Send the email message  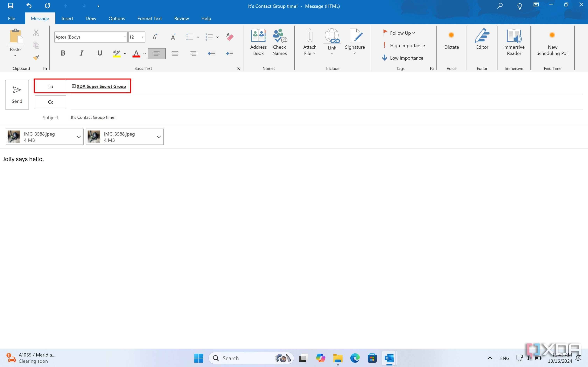pyautogui.click(x=17, y=94)
